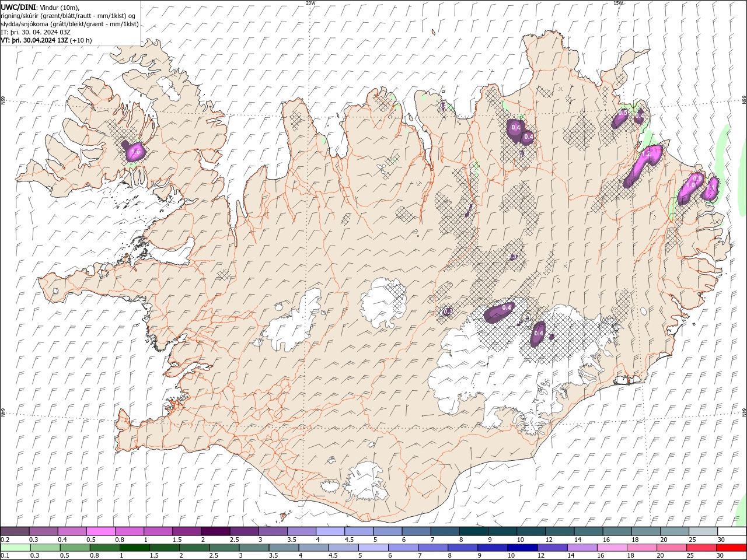Pick the bottom-row pink swatch between 18 and 20
747x560 pixels.
pyautogui.click(x=641, y=547)
